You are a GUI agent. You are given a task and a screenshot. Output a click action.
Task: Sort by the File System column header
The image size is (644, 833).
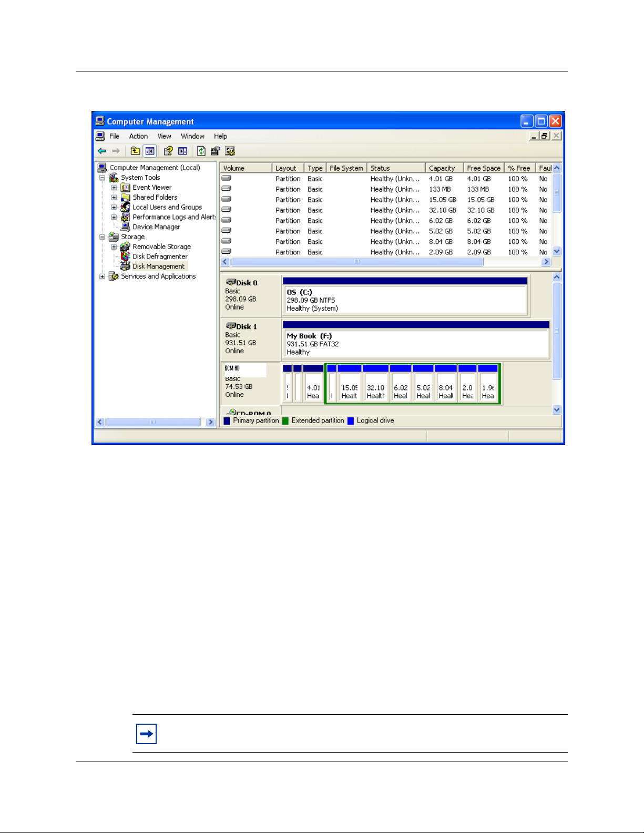point(346,168)
